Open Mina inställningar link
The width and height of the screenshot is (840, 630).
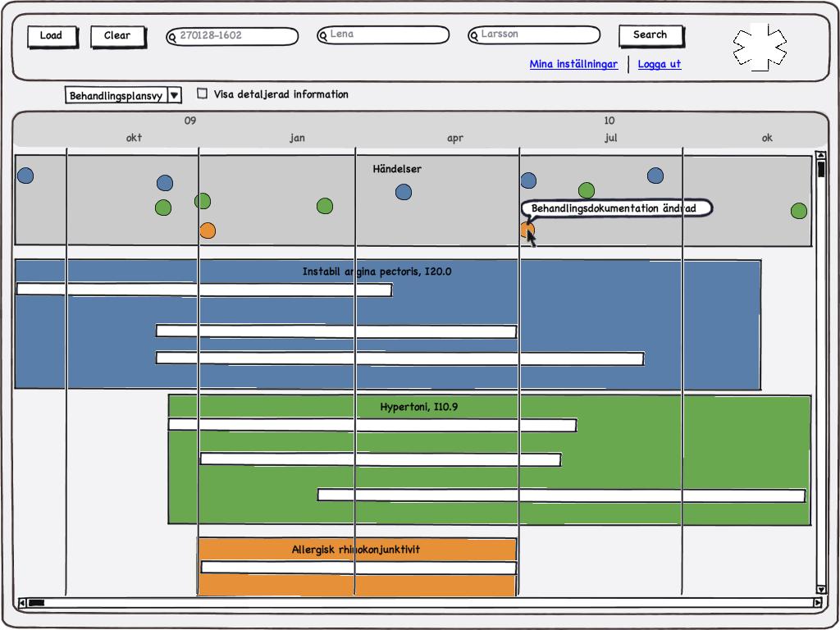click(x=573, y=64)
